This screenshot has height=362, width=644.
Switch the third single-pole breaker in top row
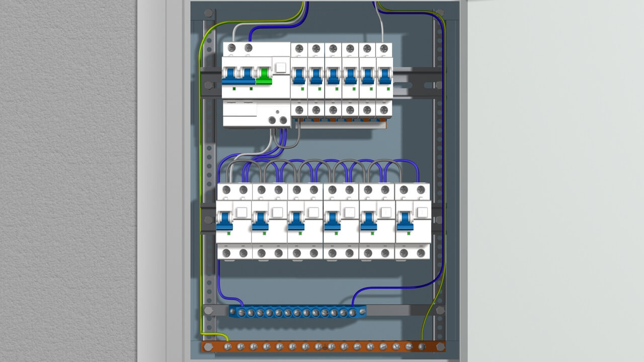tap(333, 75)
